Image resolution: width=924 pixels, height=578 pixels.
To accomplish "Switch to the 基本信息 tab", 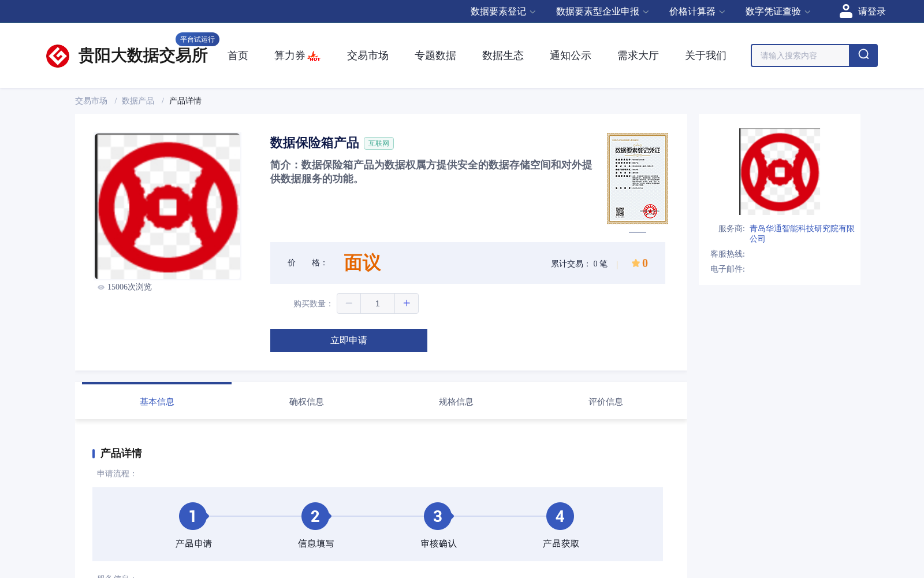I will point(157,402).
